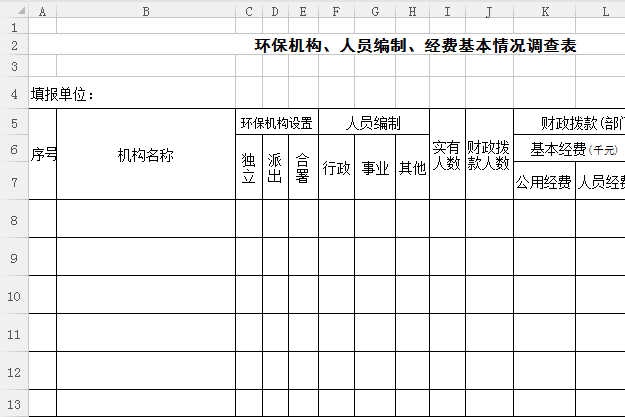Click the 填报单位 cell
The width and height of the screenshot is (625, 417).
[62, 95]
